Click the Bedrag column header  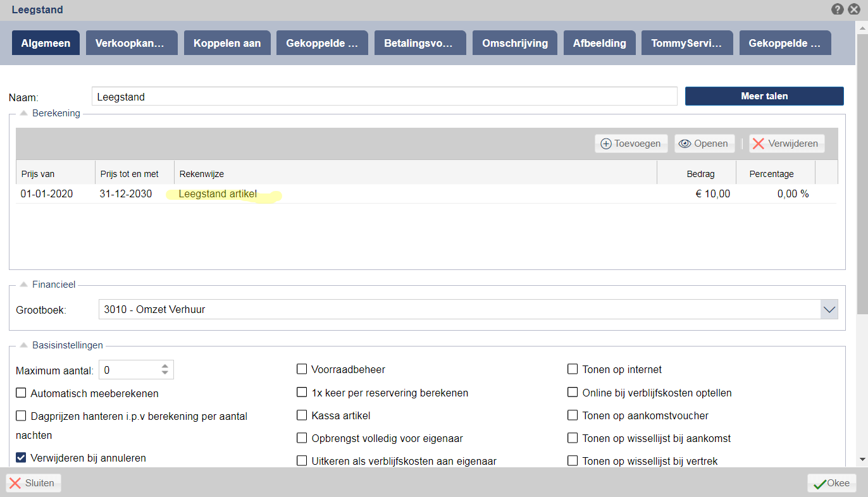[x=697, y=174]
